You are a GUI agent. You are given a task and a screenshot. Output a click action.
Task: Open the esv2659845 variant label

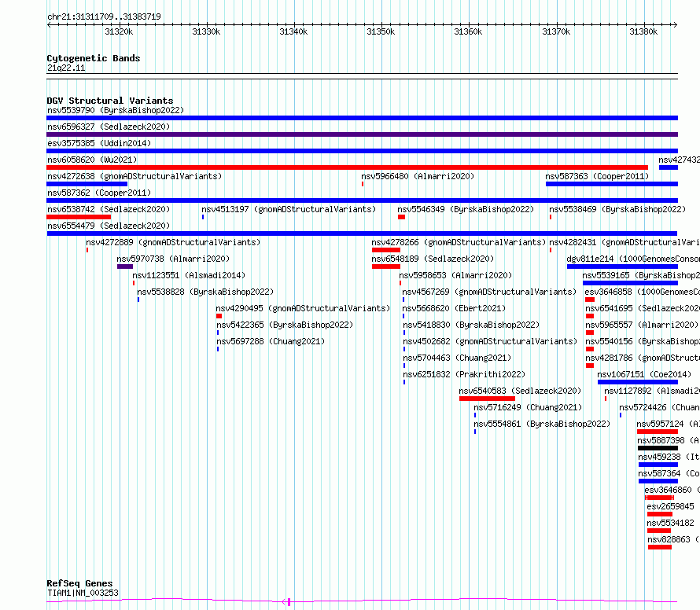tap(671, 506)
